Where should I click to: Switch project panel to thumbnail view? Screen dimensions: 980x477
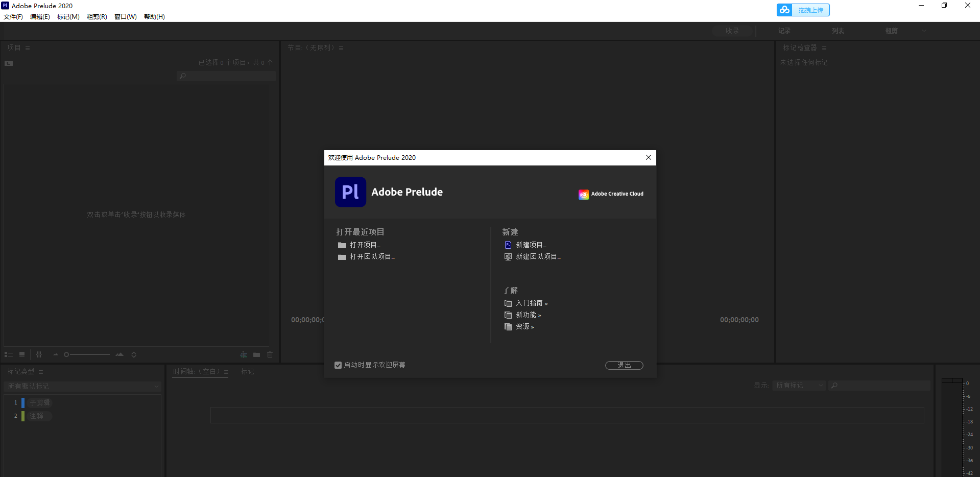pos(22,354)
